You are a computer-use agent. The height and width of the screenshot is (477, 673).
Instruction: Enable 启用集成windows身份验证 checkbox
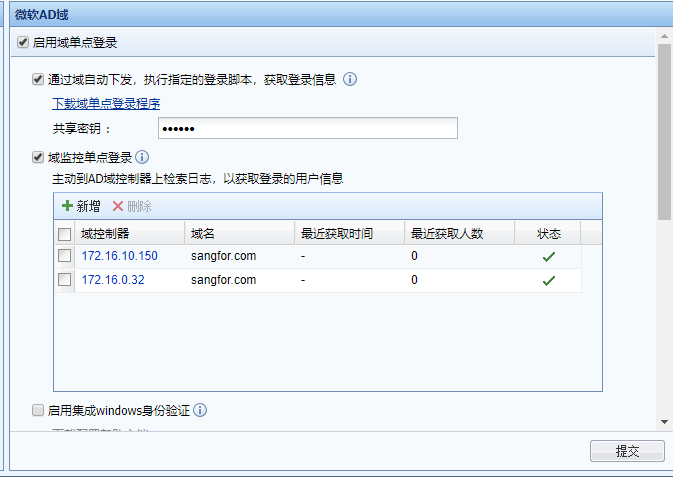(x=38, y=410)
